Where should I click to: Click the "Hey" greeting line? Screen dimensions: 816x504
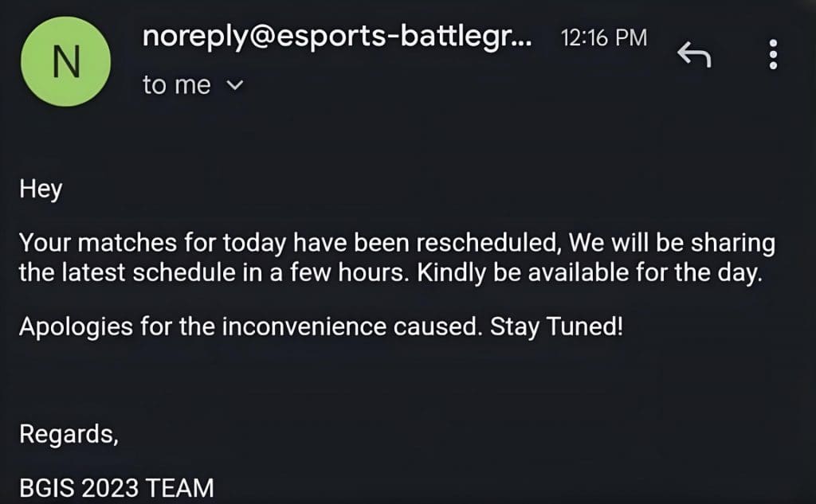click(40, 190)
